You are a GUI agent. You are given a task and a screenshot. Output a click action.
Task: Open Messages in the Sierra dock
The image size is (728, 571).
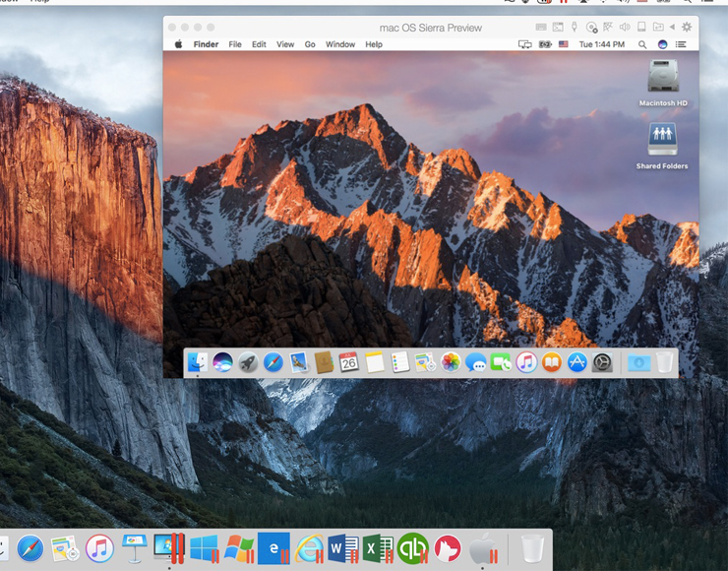tap(476, 362)
